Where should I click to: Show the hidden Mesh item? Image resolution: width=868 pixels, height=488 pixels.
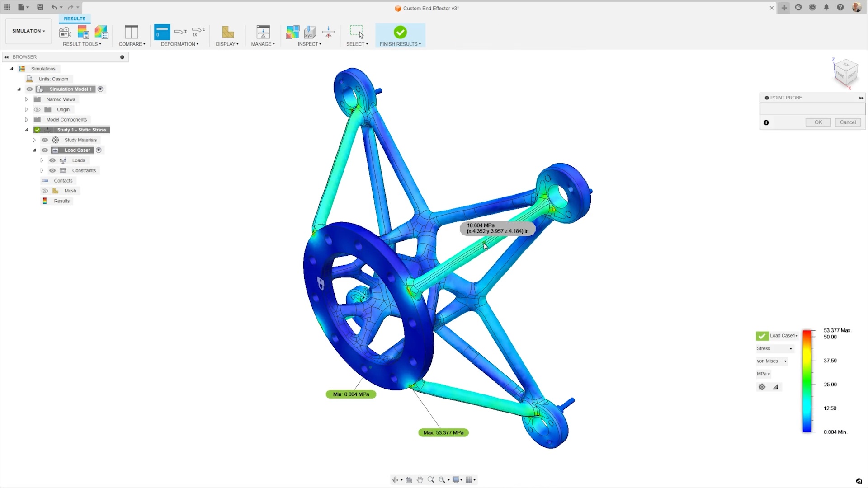click(45, 191)
